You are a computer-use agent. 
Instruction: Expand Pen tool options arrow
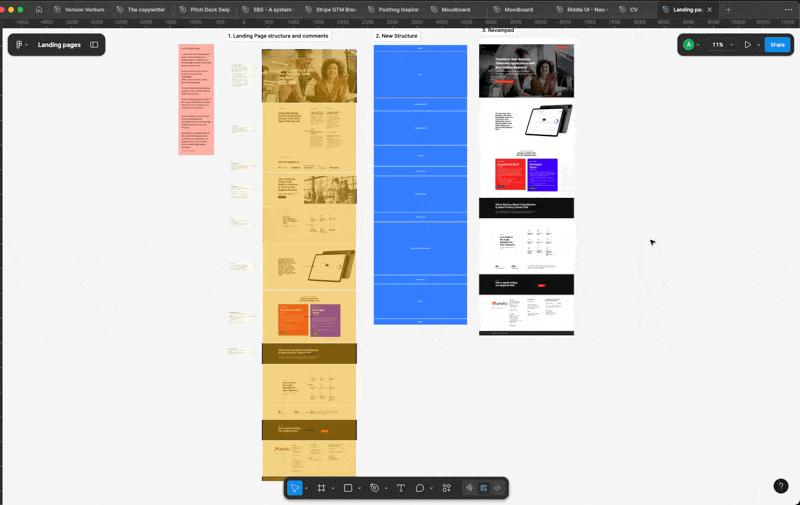[386, 489]
